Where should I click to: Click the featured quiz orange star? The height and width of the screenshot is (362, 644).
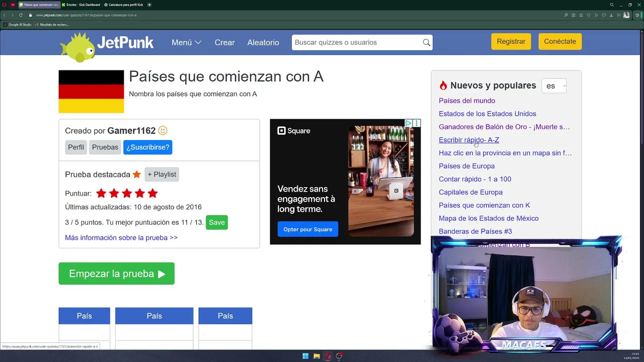(136, 174)
